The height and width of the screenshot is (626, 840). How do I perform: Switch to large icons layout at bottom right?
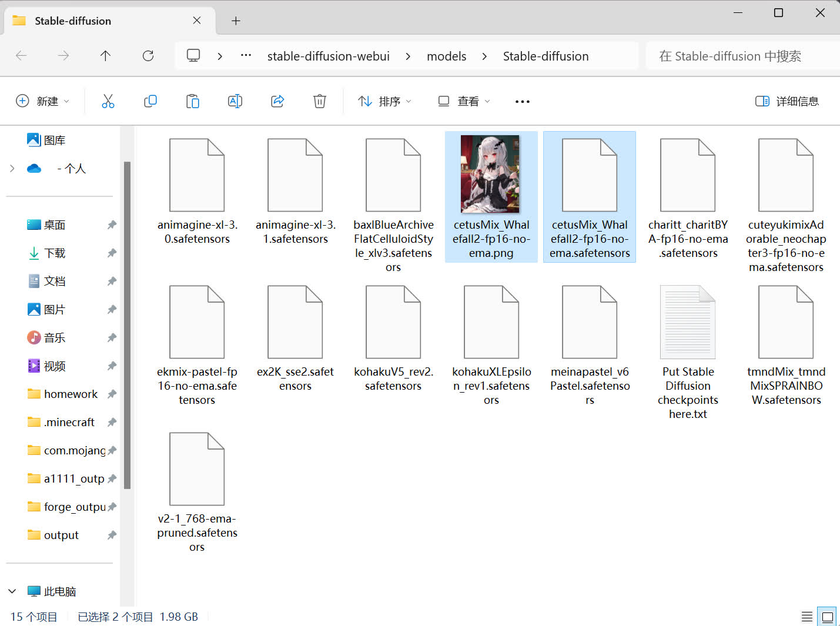click(827, 616)
